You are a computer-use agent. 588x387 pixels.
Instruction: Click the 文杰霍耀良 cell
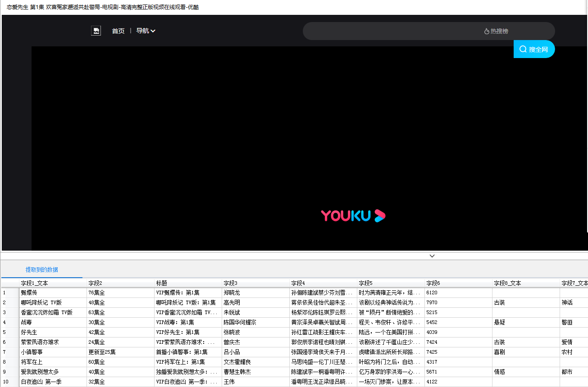point(256,362)
